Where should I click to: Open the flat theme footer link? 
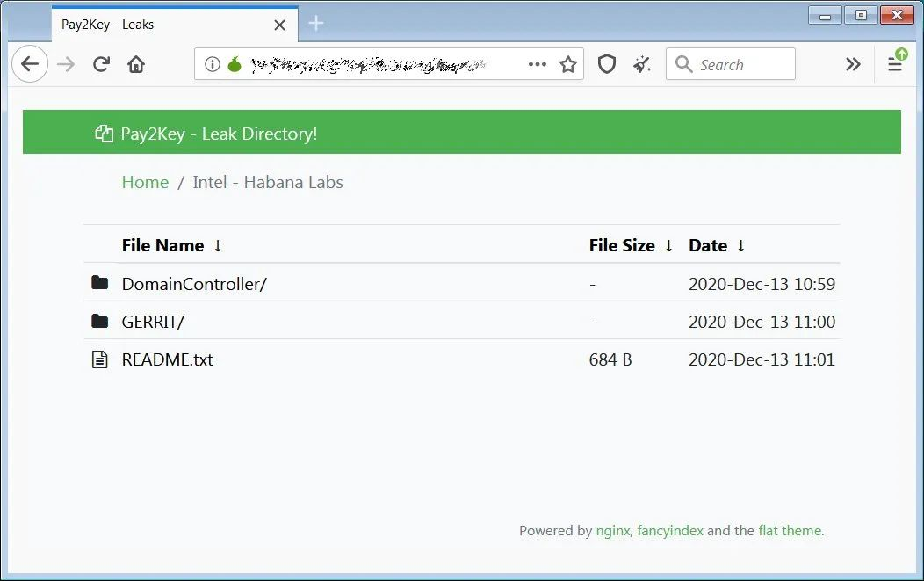[x=790, y=531]
